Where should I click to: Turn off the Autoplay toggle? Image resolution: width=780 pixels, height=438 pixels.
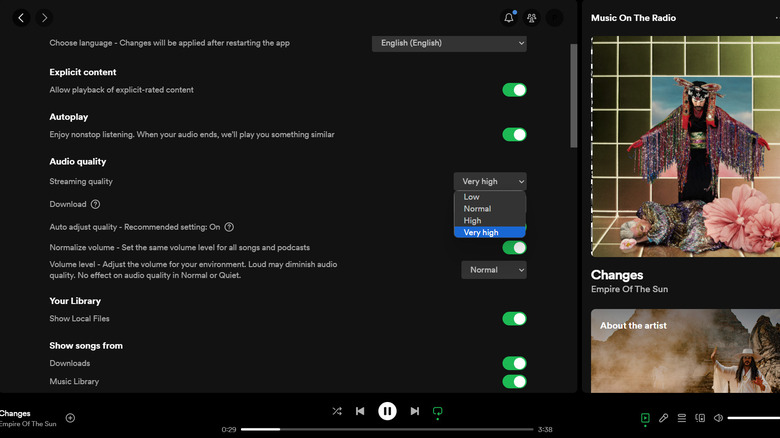(x=514, y=135)
